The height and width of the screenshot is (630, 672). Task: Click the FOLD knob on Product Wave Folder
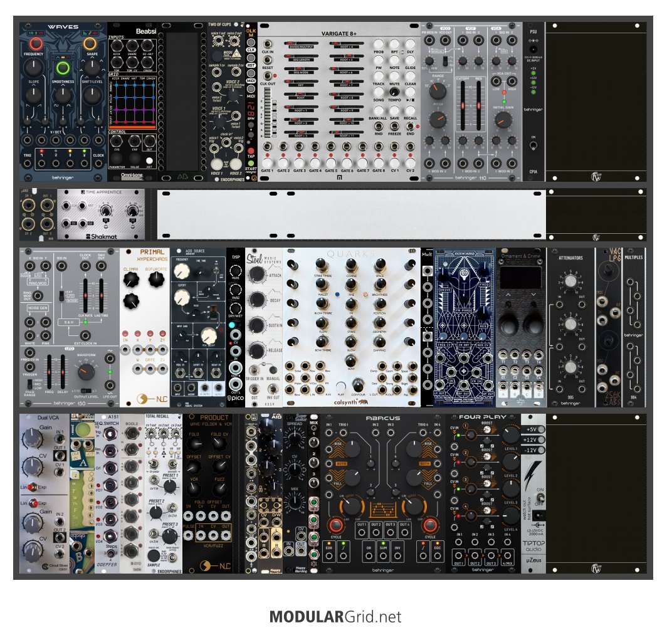(x=194, y=444)
